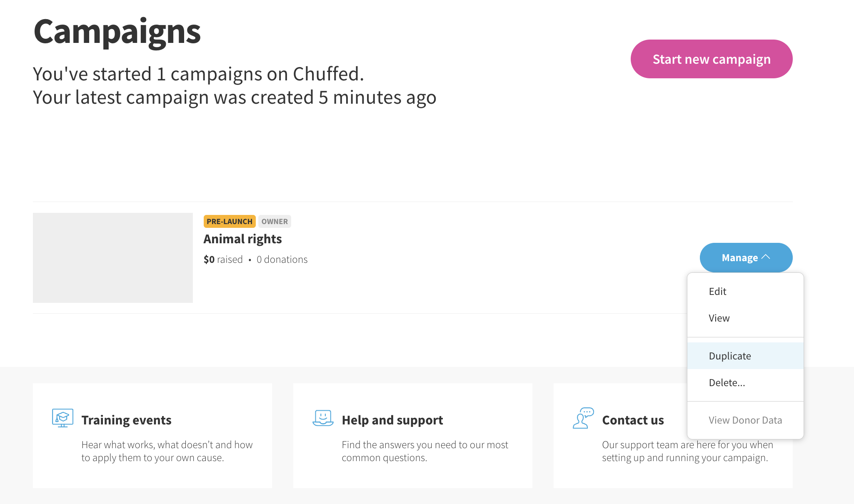Click the Manage button
The width and height of the screenshot is (854, 504).
746,257
